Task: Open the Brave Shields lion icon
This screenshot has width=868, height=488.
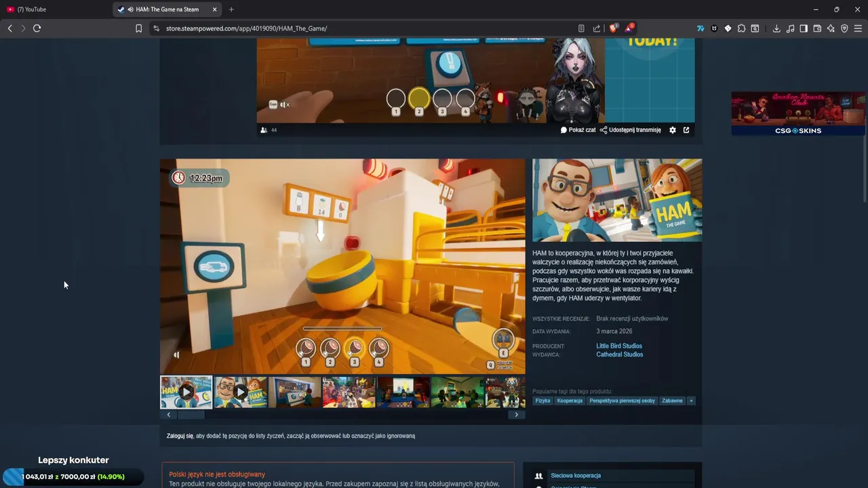Action: 614,28
